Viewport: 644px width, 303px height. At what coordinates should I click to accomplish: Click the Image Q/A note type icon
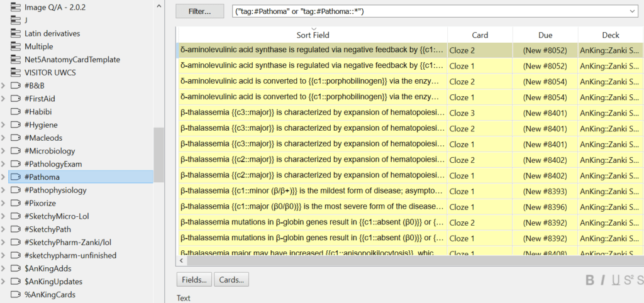(15, 7)
